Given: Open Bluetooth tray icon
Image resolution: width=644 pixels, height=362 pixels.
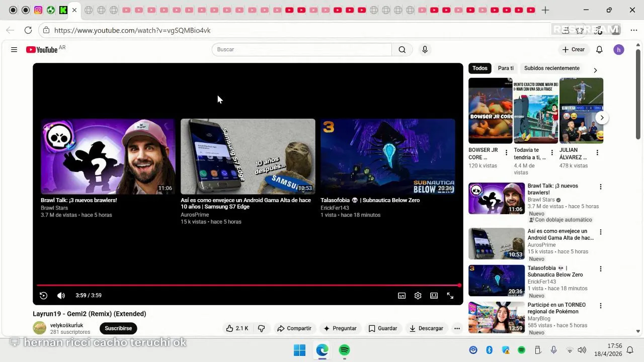Looking at the screenshot, I should click(x=489, y=350).
